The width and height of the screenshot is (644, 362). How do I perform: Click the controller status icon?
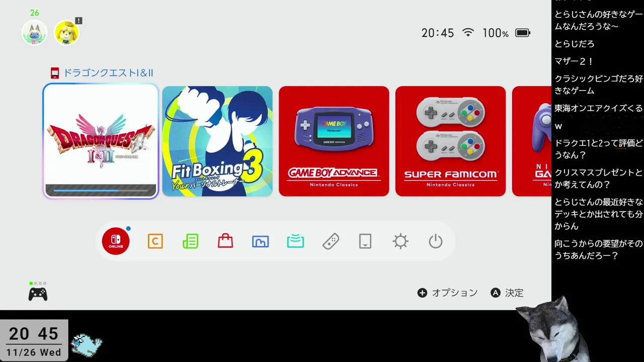[x=38, y=293]
